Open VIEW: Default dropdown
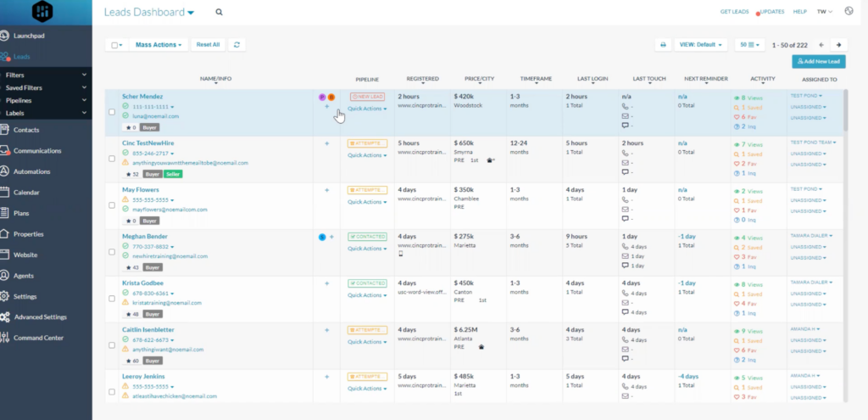 coord(701,45)
